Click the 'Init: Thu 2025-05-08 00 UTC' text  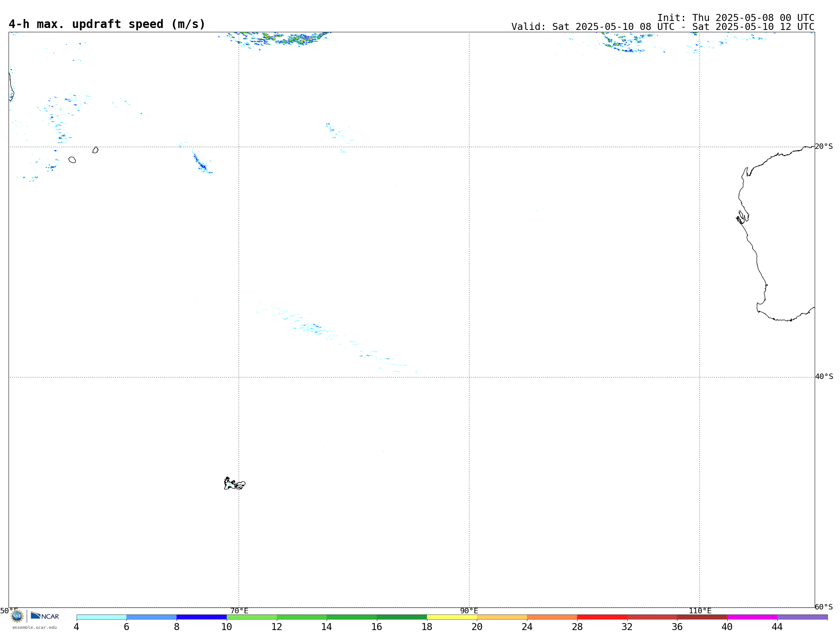tap(736, 18)
